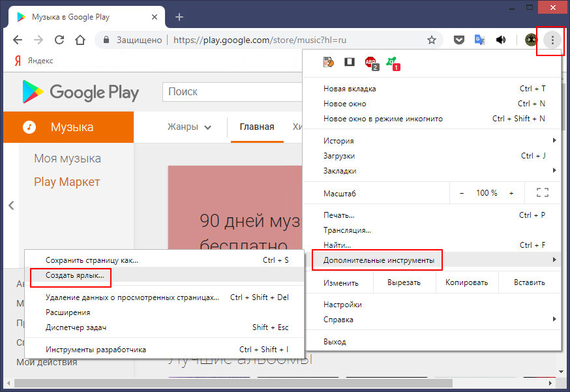
Task: View site security lock information
Action: point(106,40)
